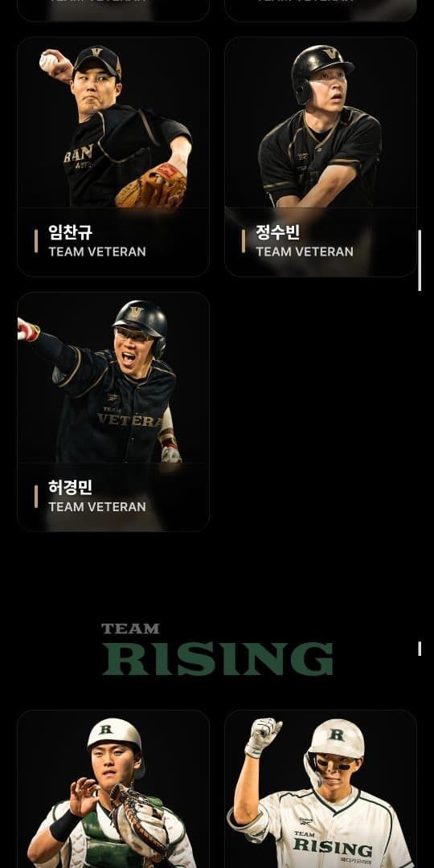The width and height of the screenshot is (434, 868).
Task: Open 허경민 player photo card
Action: click(x=113, y=411)
